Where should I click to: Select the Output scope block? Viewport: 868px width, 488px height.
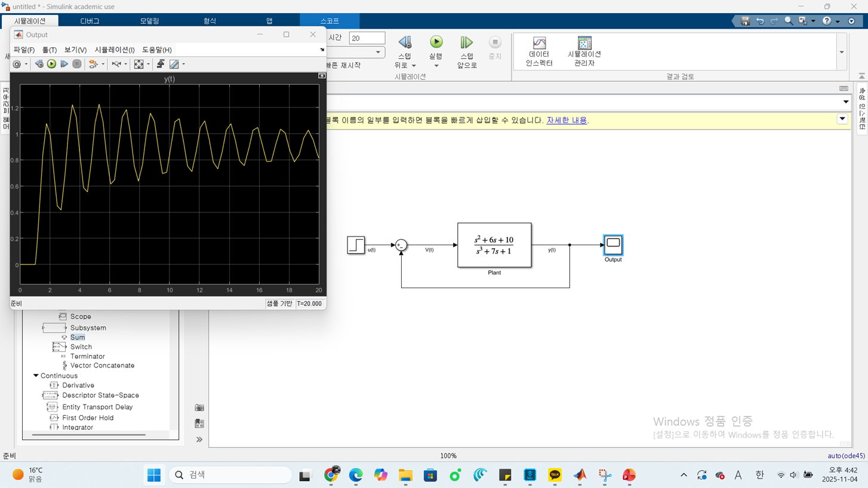613,245
